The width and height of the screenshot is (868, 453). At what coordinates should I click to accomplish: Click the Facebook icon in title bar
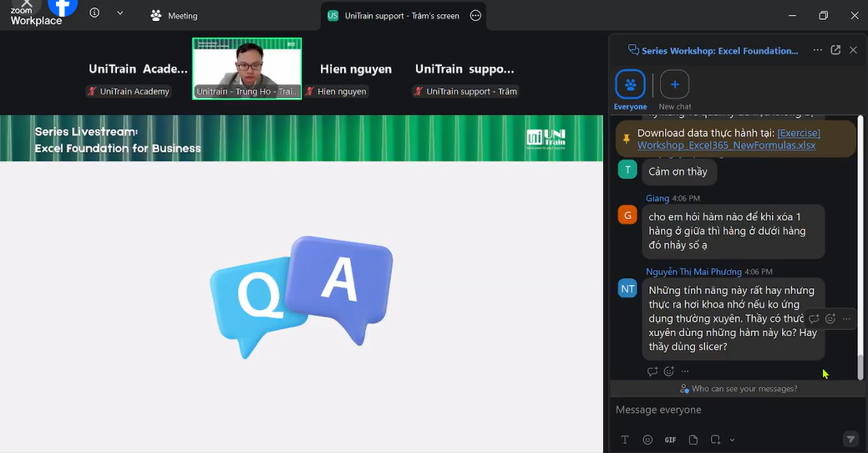point(63,7)
